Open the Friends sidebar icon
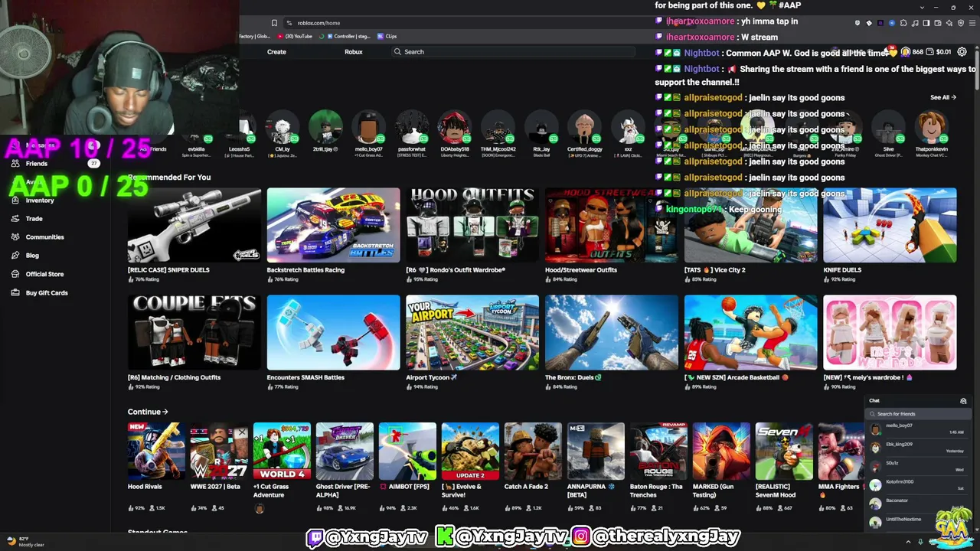 (x=15, y=164)
